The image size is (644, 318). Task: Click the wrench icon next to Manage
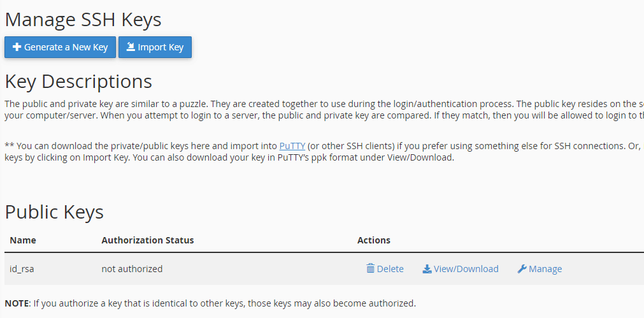[x=522, y=269]
